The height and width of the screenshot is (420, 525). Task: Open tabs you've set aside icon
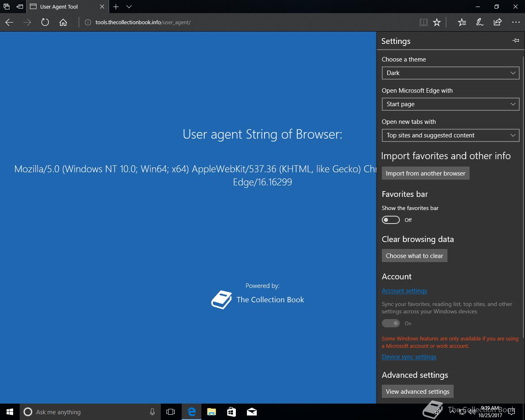[x=7, y=7]
